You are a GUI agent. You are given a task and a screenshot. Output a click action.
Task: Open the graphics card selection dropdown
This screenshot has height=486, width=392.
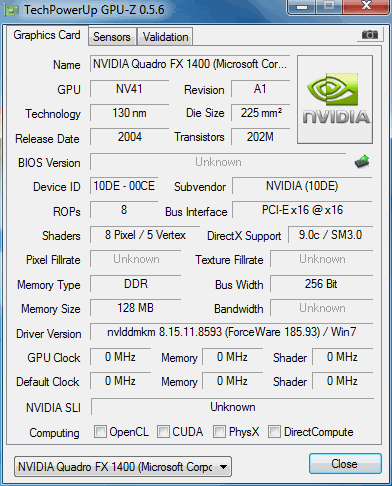(123, 467)
